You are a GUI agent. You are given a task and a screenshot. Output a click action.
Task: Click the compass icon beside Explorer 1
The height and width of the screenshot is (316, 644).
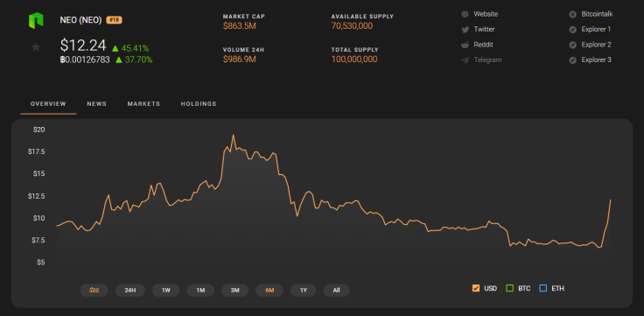pyautogui.click(x=573, y=30)
